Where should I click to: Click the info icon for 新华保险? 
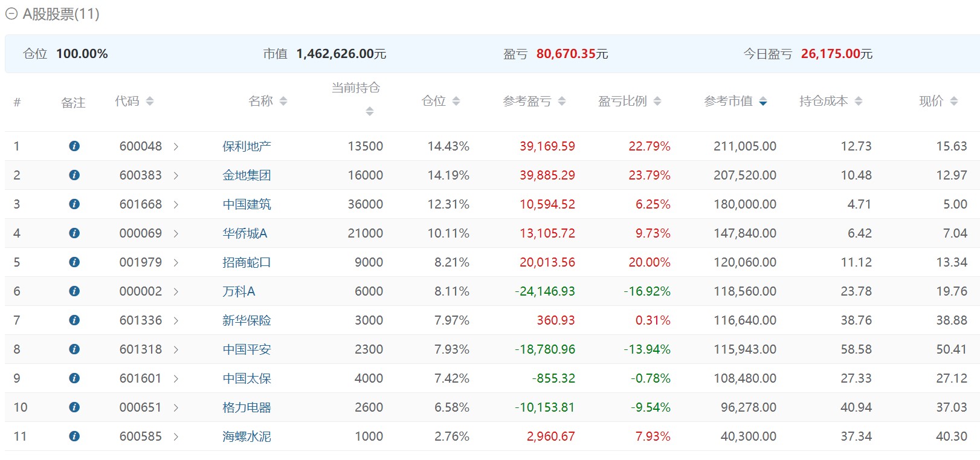74,320
